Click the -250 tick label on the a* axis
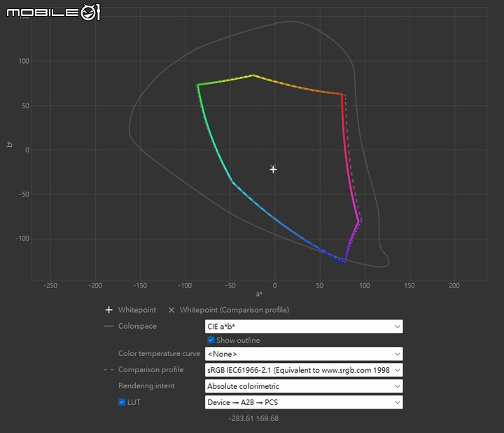Viewport: 504px width, 433px height. pyautogui.click(x=50, y=285)
